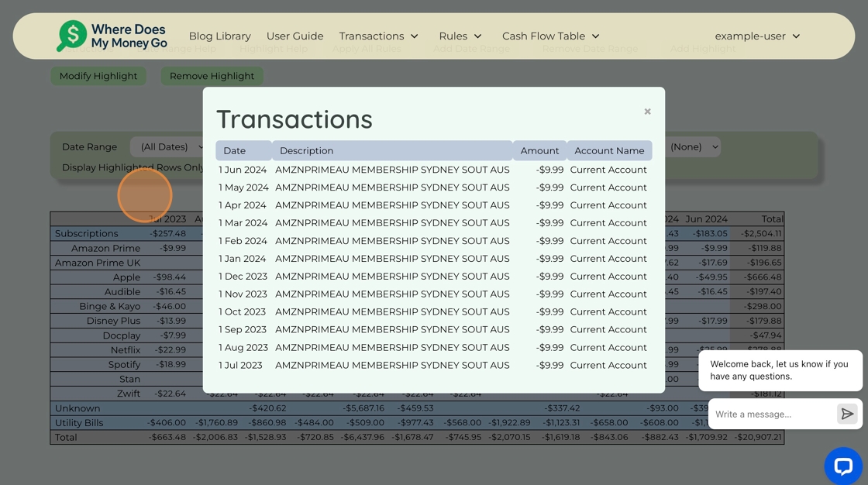The height and width of the screenshot is (485, 868).
Task: Click the Jun 2024 column header
Action: 706,218
